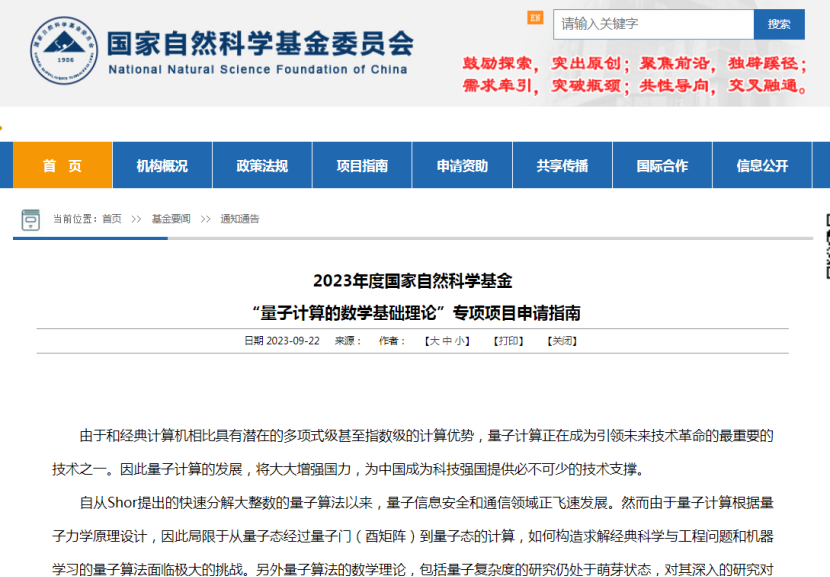
Task: Go to 通知通告 in the breadcrumb
Action: pos(239,219)
